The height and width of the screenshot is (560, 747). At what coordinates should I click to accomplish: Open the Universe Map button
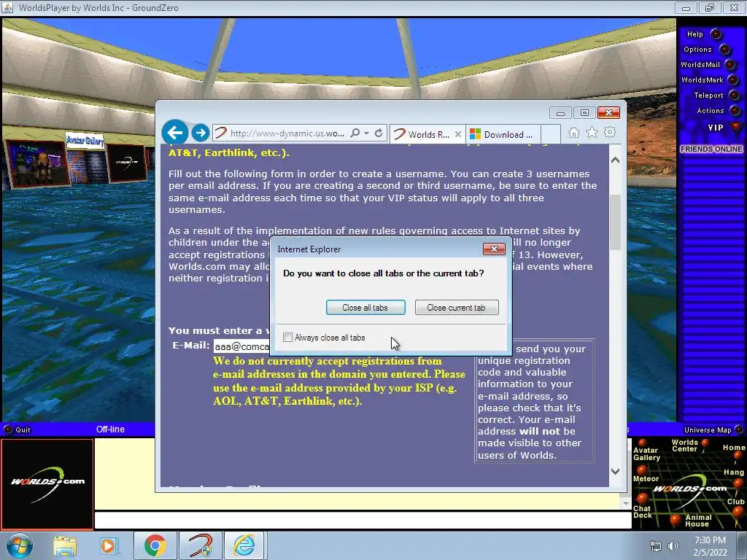713,429
